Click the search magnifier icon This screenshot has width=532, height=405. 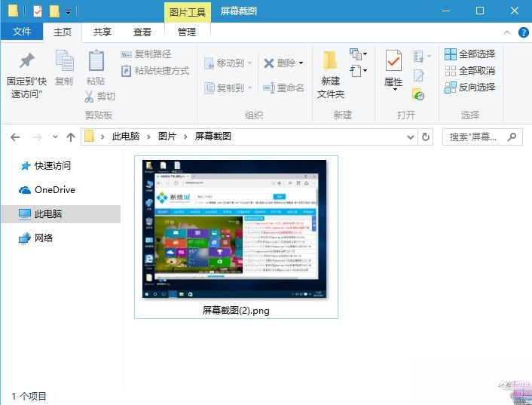pos(512,137)
